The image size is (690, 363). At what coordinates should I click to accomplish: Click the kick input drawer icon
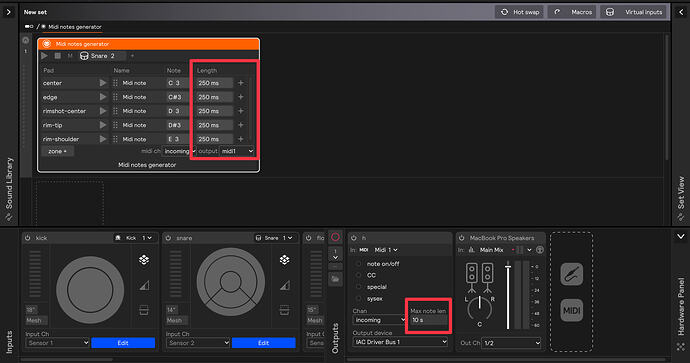pyautogui.click(x=144, y=310)
